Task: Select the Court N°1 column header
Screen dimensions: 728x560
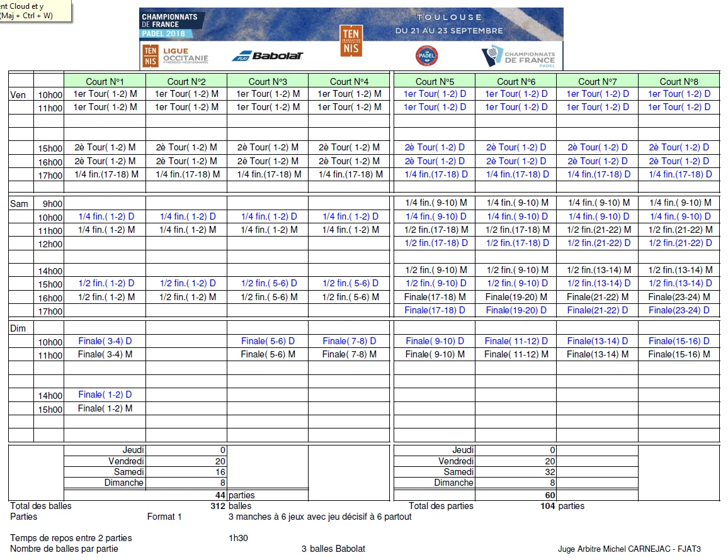Action: pyautogui.click(x=105, y=81)
